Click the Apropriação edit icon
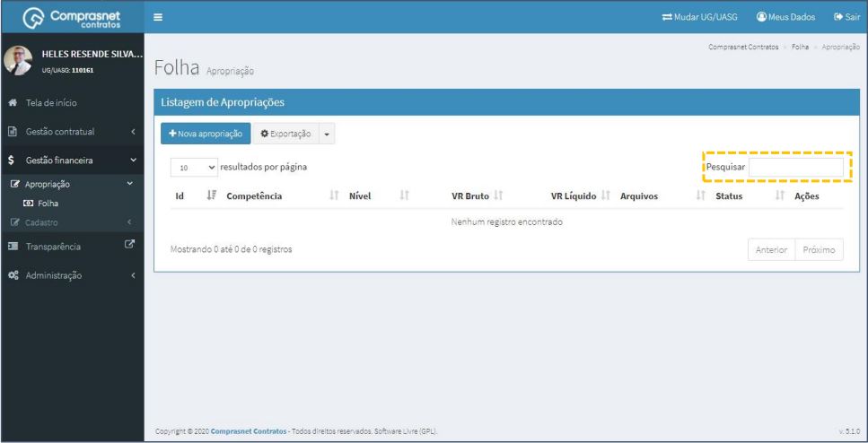Viewport: 868px width, 443px height. coord(15,184)
